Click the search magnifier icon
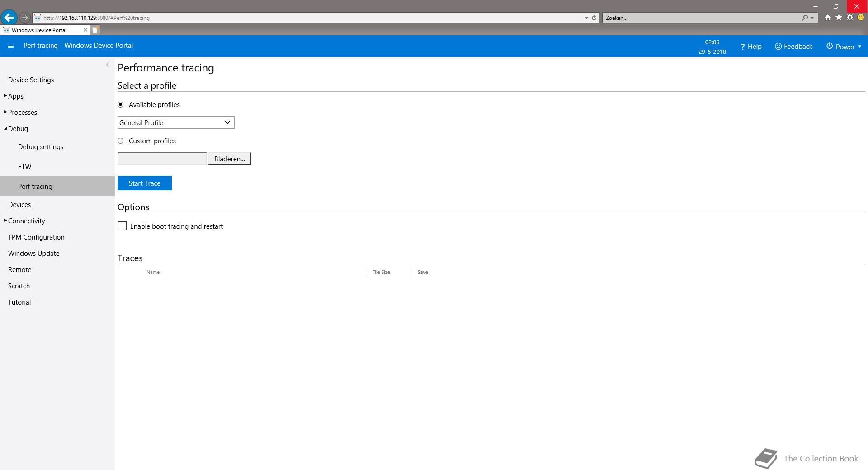868x470 pixels. coord(805,18)
